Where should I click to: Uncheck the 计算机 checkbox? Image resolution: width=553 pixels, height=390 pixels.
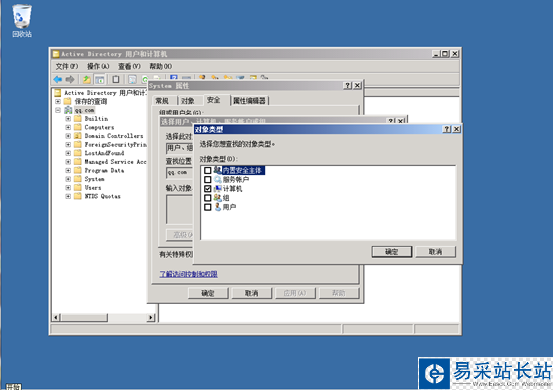[x=208, y=189]
